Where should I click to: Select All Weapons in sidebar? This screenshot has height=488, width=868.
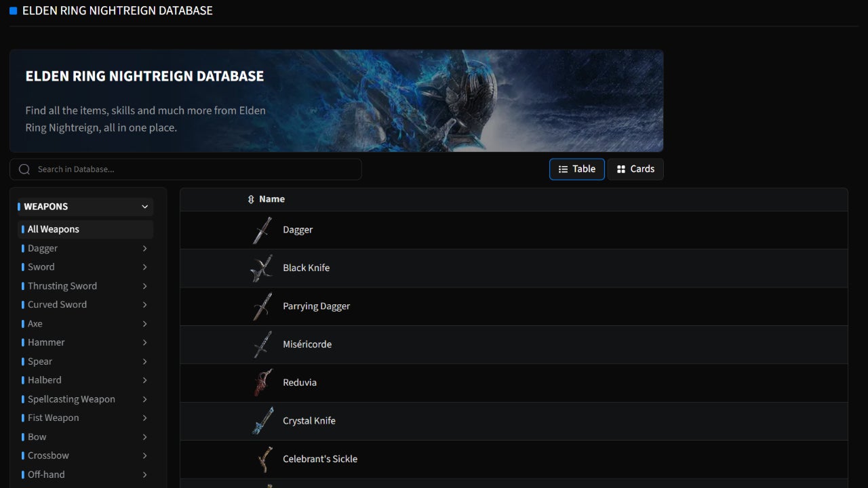[54, 229]
